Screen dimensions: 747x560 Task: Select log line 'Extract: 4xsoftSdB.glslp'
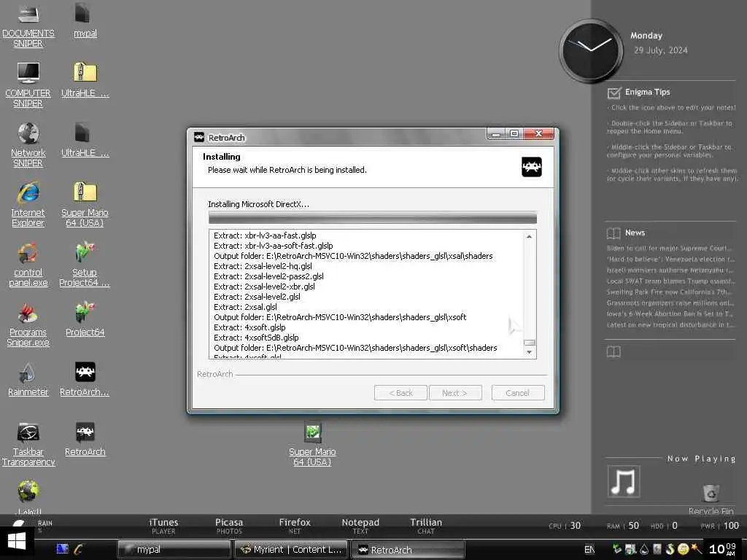[x=256, y=338]
